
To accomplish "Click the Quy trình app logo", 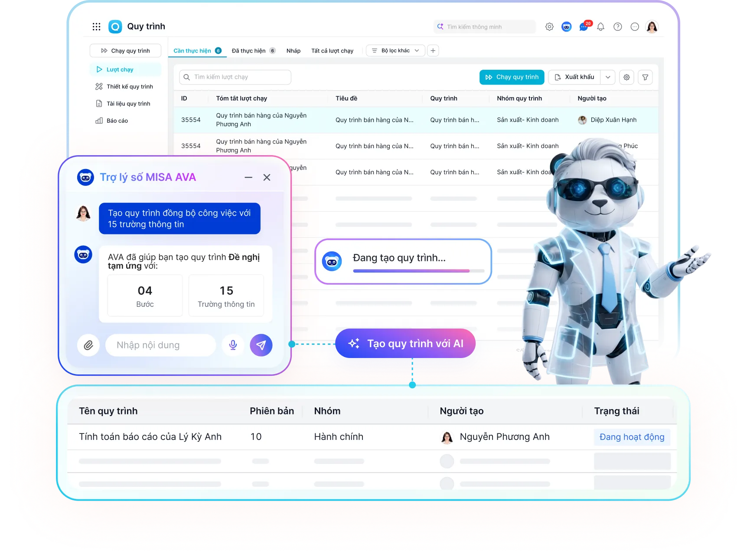I will 115,27.
